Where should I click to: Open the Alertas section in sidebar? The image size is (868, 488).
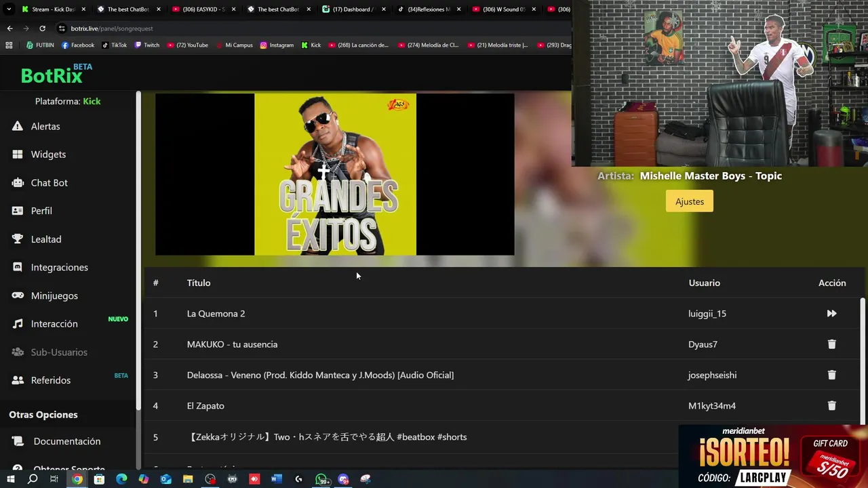pyautogui.click(x=45, y=126)
